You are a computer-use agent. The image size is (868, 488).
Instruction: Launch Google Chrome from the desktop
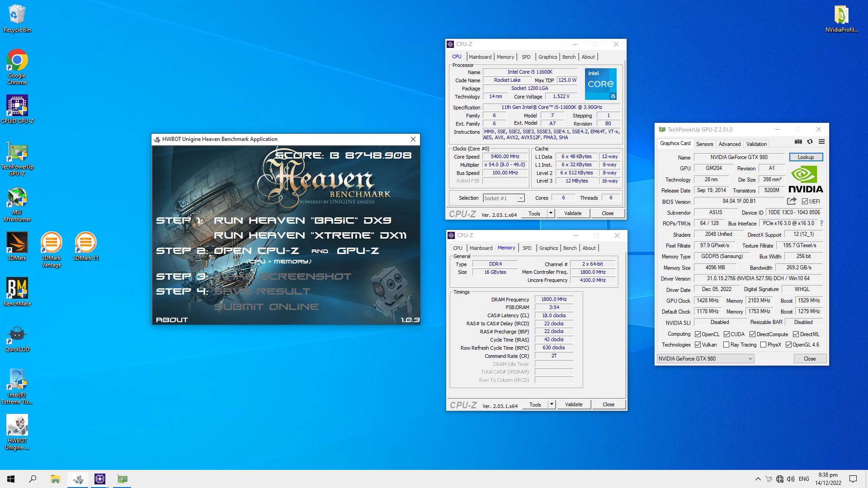tap(17, 67)
